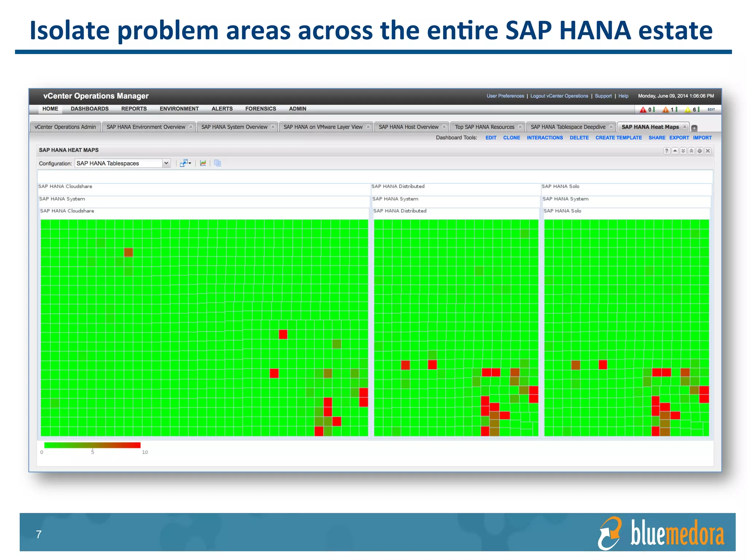
Task: Click CREATE TEMPLATE dashboard tool
Action: point(619,138)
